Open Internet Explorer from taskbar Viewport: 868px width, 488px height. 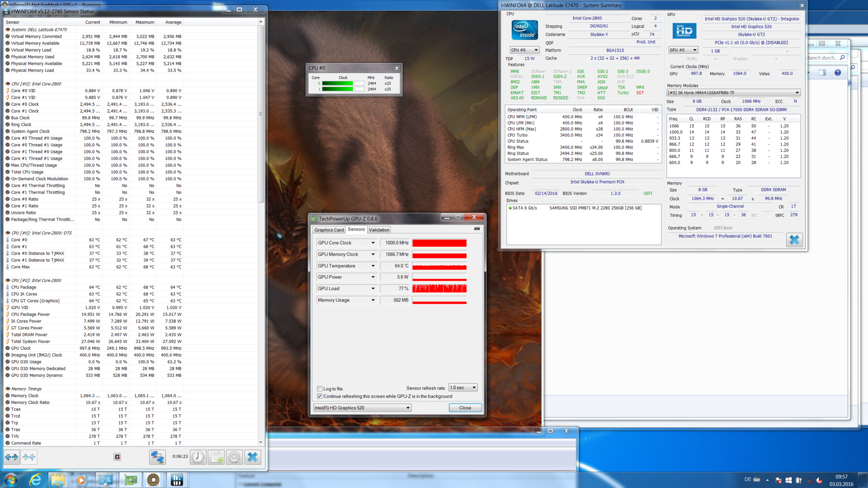pyautogui.click(x=35, y=480)
